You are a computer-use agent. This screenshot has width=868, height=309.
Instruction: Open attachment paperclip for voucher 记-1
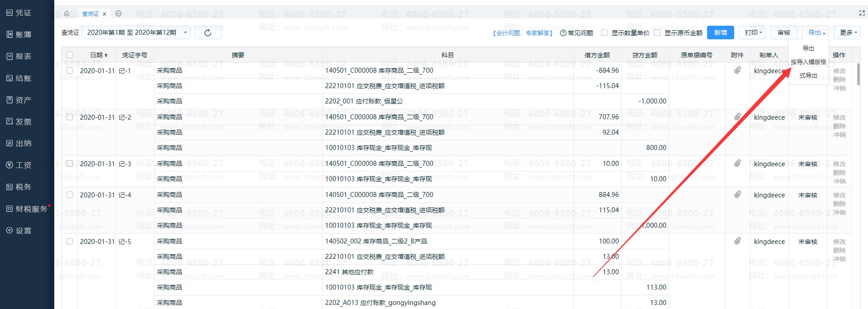737,70
